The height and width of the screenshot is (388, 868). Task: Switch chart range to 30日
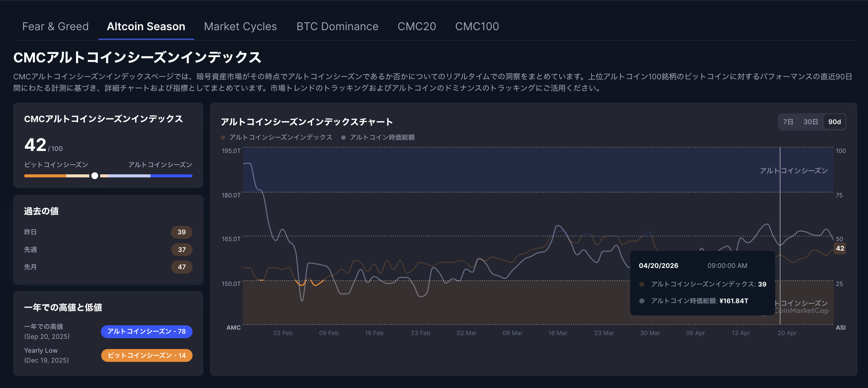(810, 122)
